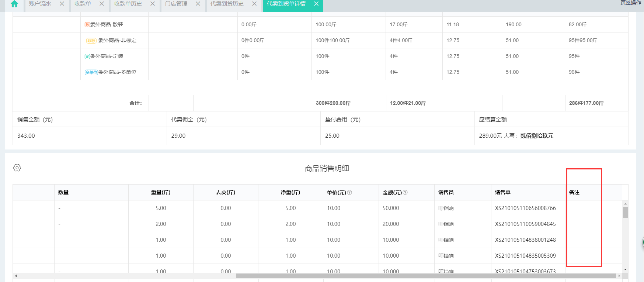Click the horizontal scrollbar thumb
Screen dimensions: 644x282
(426, 276)
